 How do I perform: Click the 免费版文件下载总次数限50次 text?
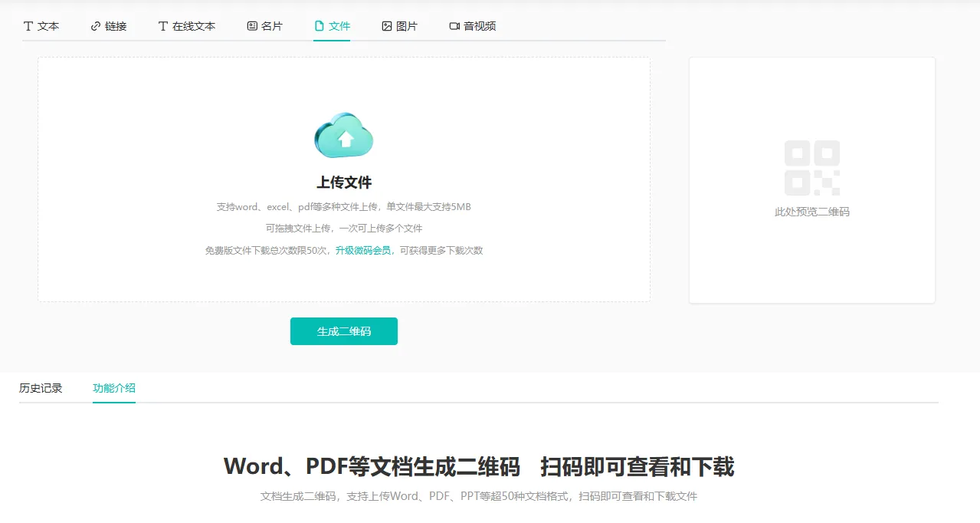click(x=267, y=250)
